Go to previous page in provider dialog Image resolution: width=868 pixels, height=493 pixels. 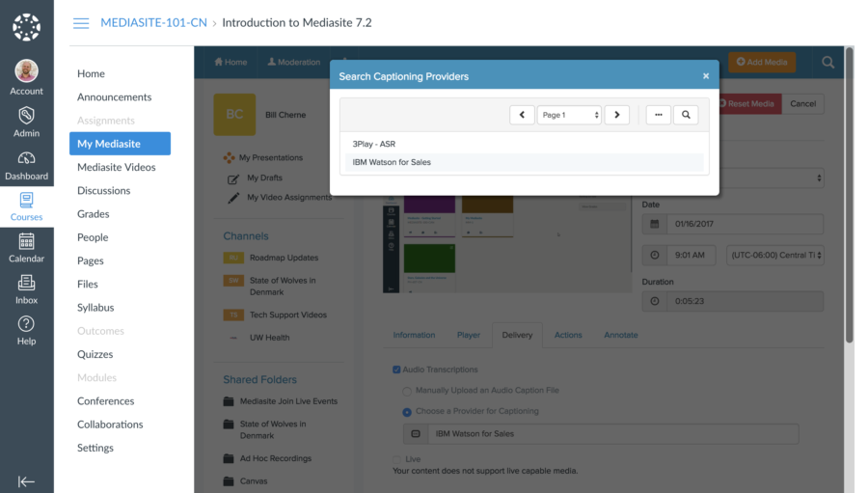click(522, 115)
